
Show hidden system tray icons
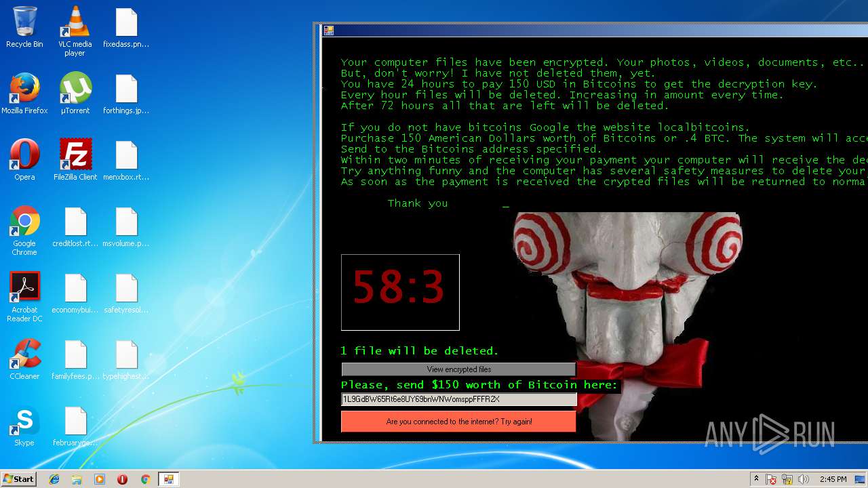coord(756,479)
